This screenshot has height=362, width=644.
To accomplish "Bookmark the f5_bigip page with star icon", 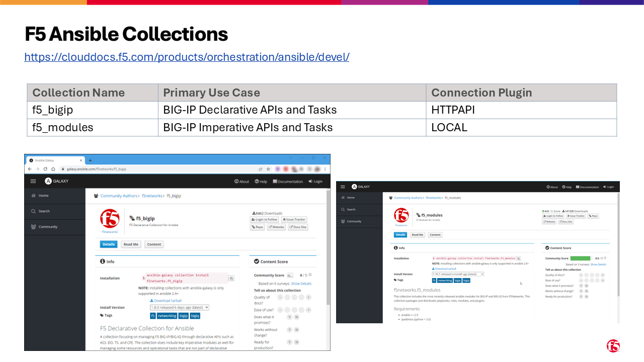I will 268,169.
